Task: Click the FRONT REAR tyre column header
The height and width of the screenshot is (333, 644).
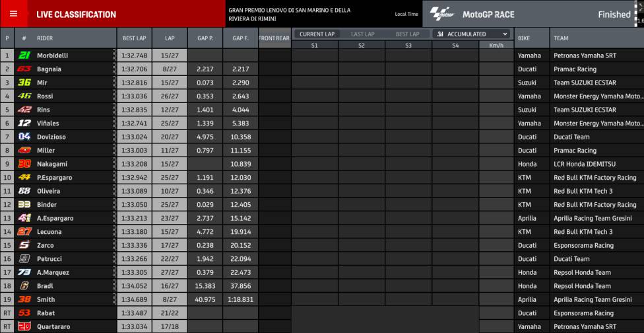Action: (274, 38)
